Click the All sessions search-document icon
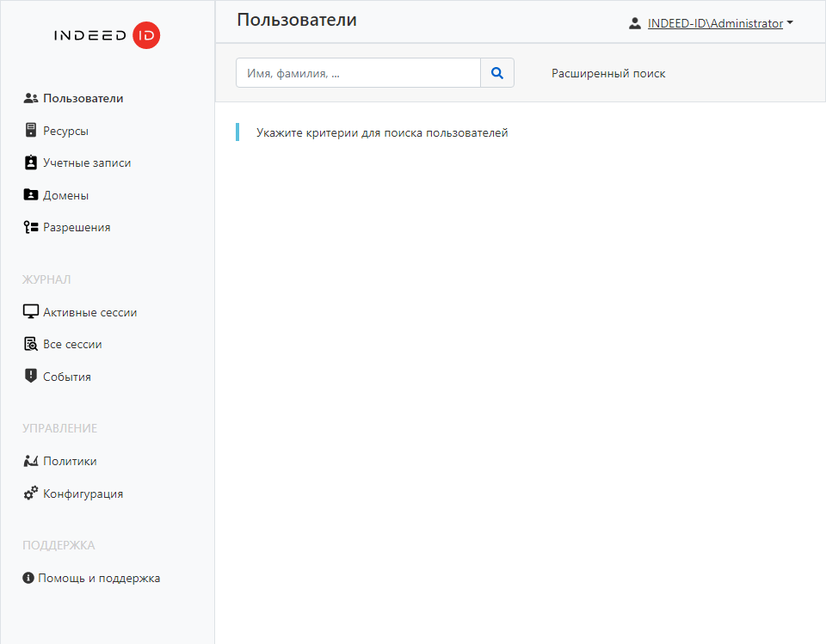The width and height of the screenshot is (826, 644). tap(31, 345)
